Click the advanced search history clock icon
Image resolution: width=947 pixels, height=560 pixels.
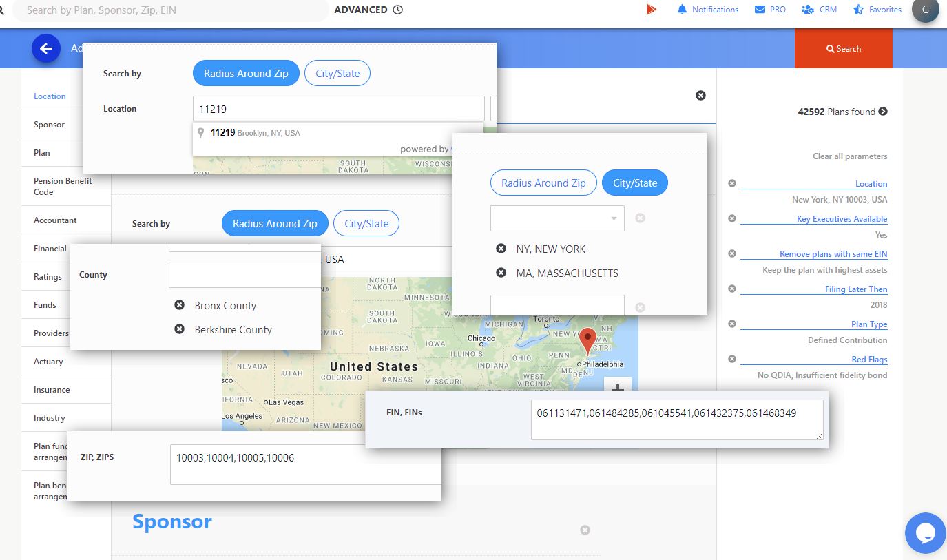(x=397, y=10)
